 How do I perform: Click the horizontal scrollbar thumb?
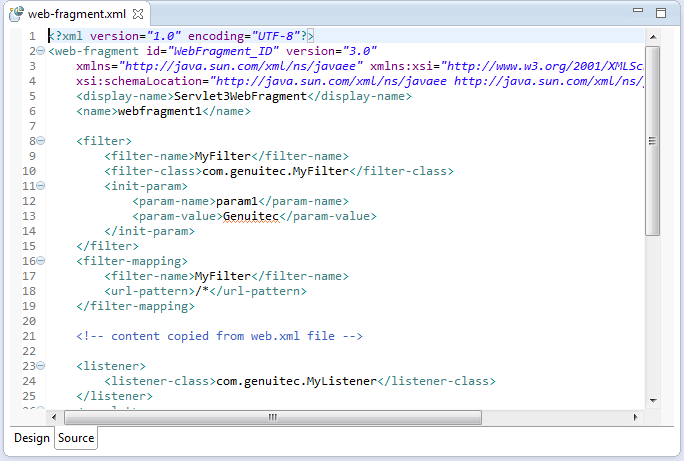coord(272,417)
